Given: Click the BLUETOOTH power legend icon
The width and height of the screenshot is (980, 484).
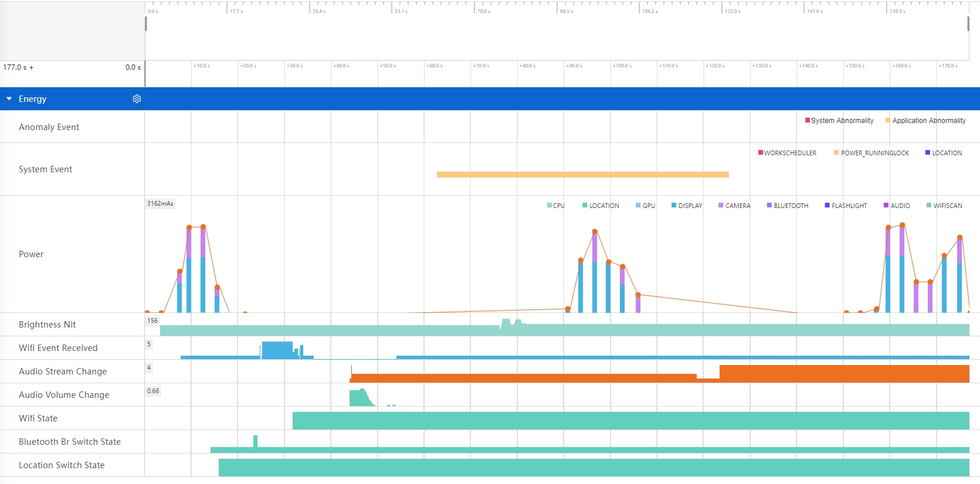Looking at the screenshot, I should pyautogui.click(x=769, y=206).
